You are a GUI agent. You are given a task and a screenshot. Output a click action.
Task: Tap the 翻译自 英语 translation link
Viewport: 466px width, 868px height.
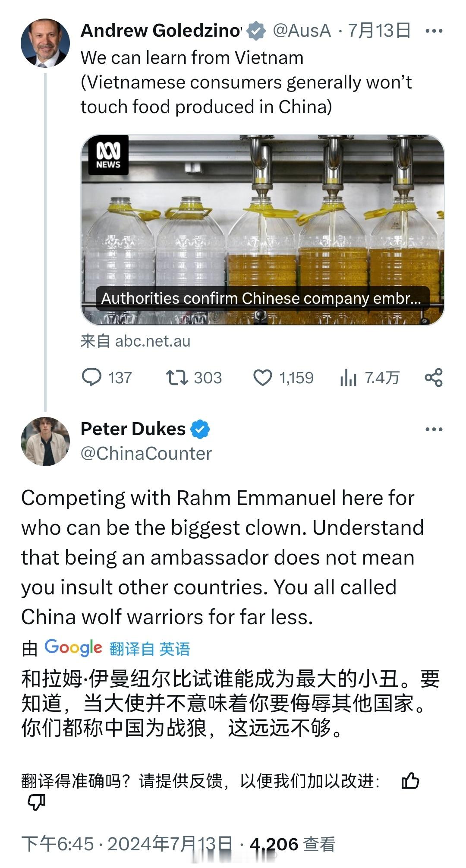[x=150, y=649]
